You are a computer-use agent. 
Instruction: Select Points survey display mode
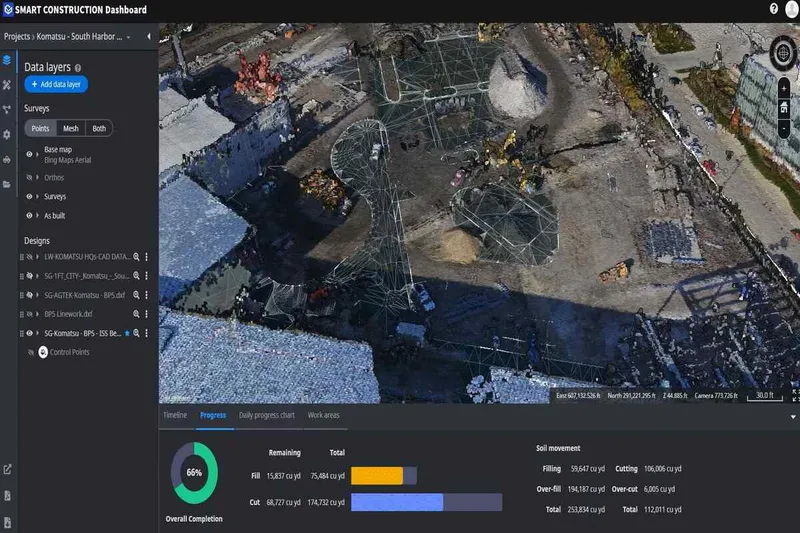[x=40, y=129]
